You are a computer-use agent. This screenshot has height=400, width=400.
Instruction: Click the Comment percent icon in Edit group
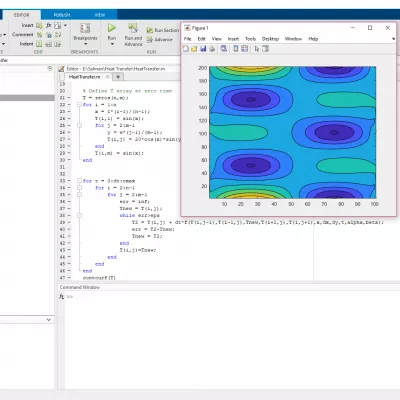click(39, 34)
